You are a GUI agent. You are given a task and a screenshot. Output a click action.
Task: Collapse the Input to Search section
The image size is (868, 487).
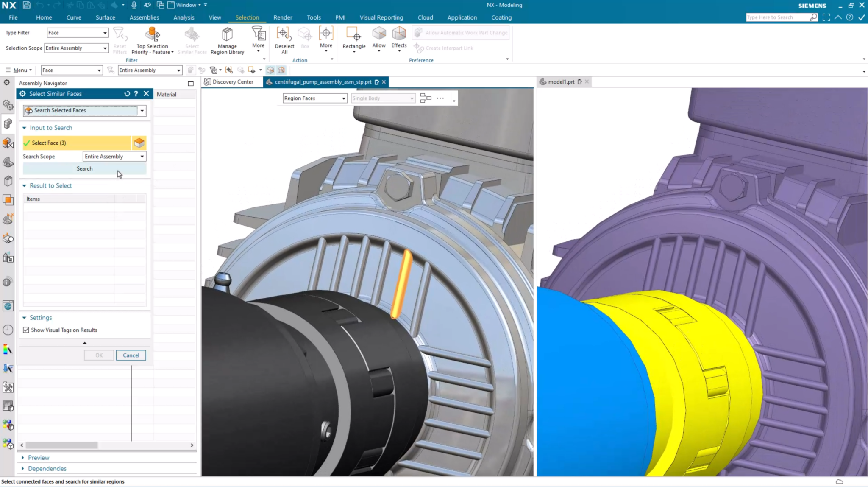[x=25, y=127]
